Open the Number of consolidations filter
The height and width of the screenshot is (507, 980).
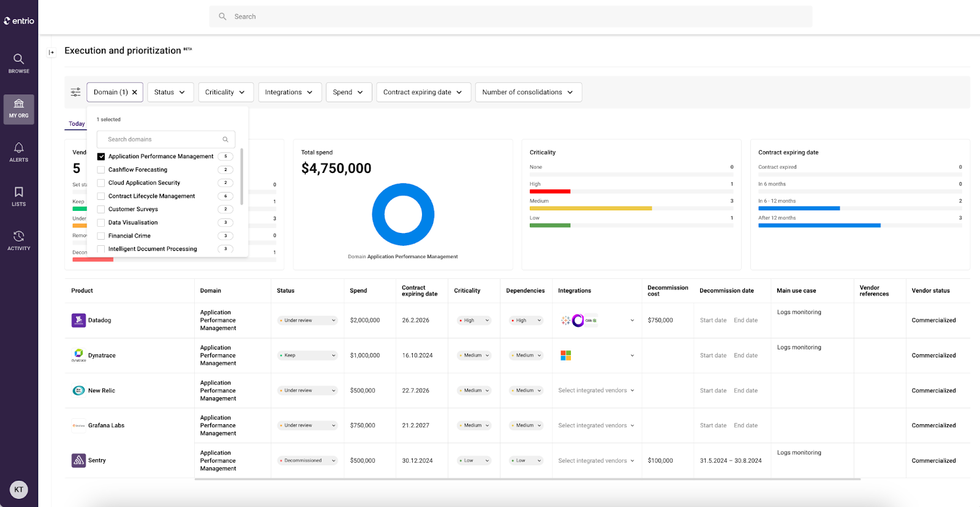click(x=529, y=92)
